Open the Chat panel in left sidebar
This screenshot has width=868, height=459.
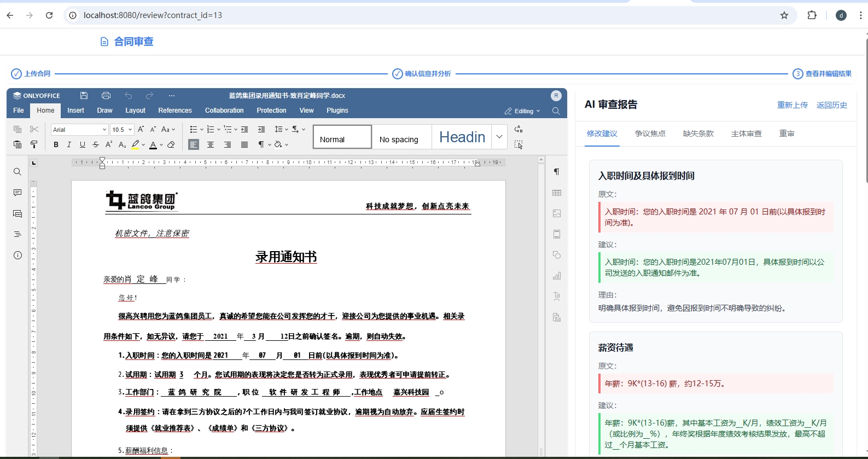click(18, 213)
